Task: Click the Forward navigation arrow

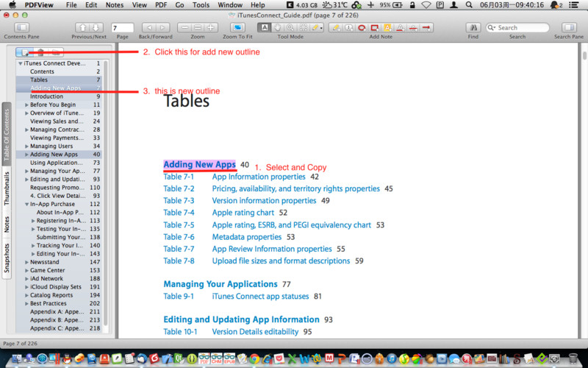Action: point(162,27)
